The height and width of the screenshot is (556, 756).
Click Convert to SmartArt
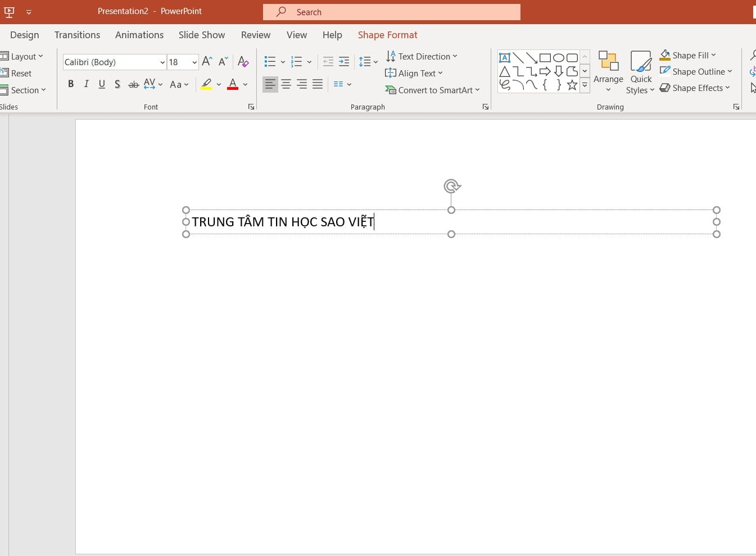pos(432,90)
